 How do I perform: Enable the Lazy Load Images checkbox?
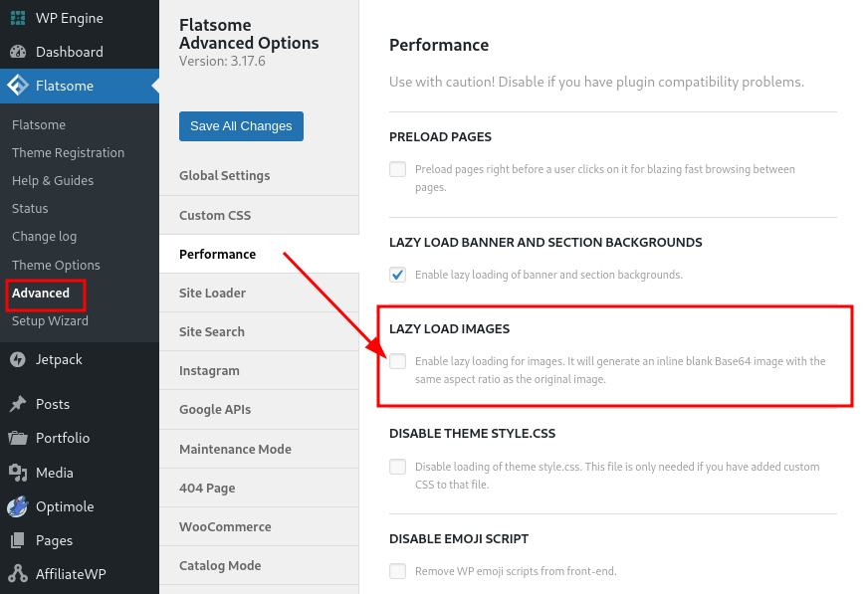click(397, 361)
